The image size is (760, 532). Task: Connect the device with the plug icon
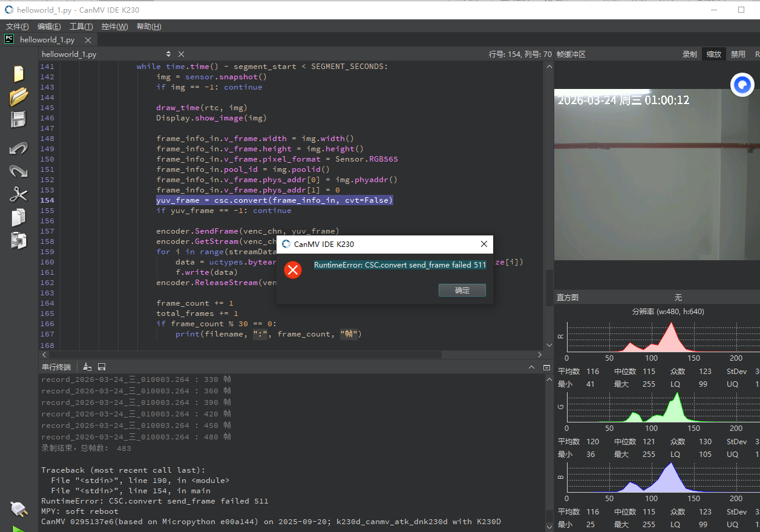point(19,510)
